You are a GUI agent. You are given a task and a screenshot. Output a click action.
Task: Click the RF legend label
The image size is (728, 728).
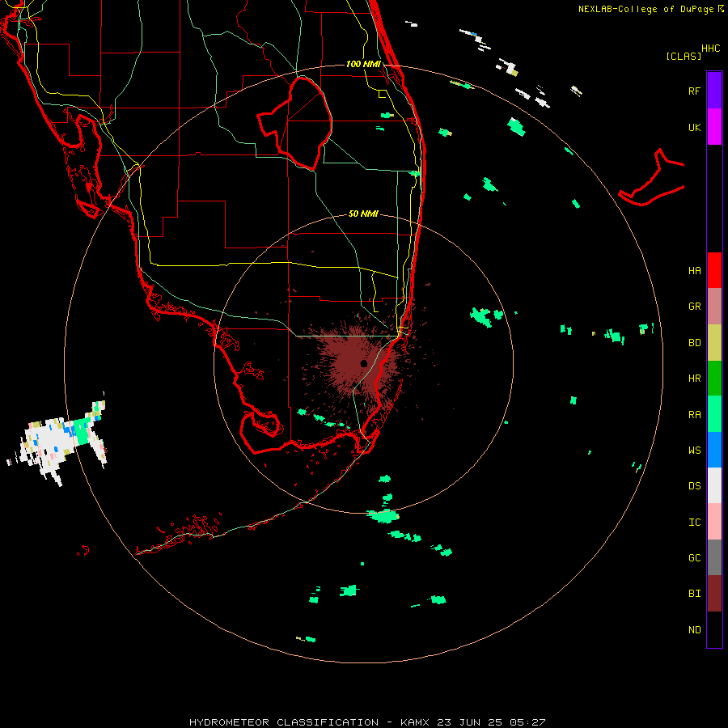point(694,91)
